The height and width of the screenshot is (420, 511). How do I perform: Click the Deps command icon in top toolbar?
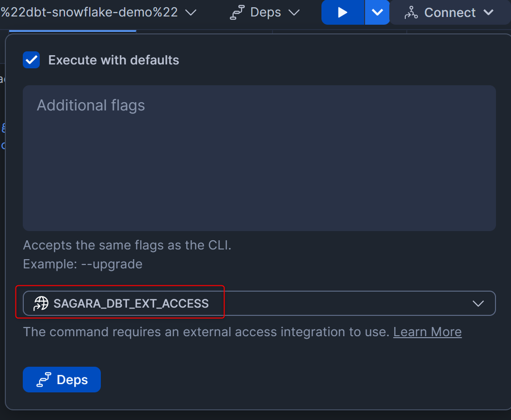[x=237, y=13]
